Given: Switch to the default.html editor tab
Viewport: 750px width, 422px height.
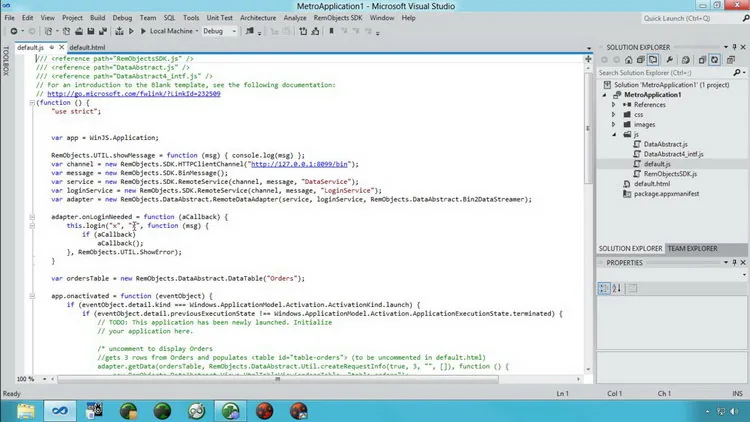Looking at the screenshot, I should [x=87, y=47].
